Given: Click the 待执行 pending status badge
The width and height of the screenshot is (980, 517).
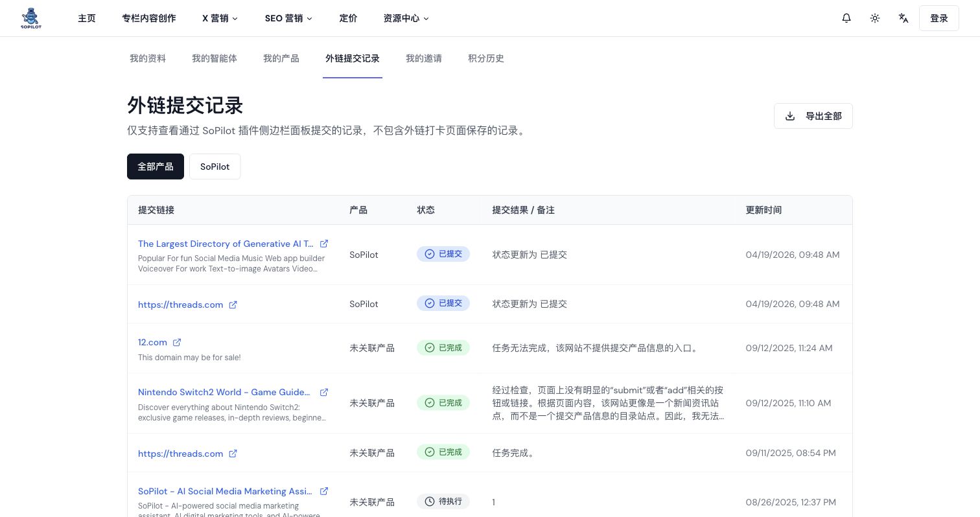Looking at the screenshot, I should click(x=443, y=501).
